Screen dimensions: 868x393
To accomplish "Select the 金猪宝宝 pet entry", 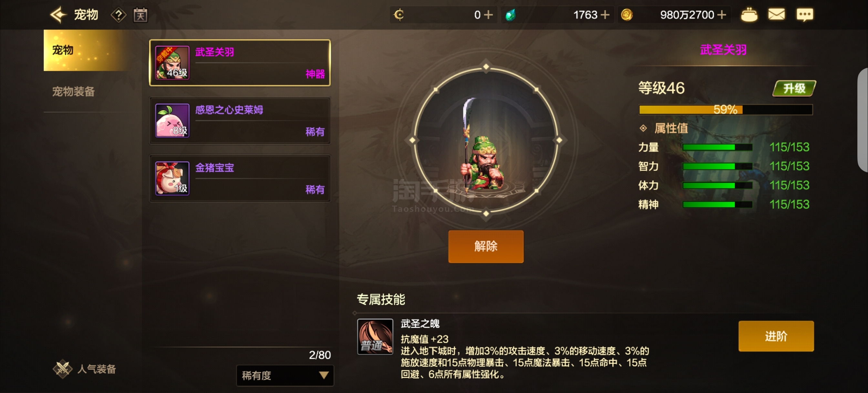I will pos(240,178).
